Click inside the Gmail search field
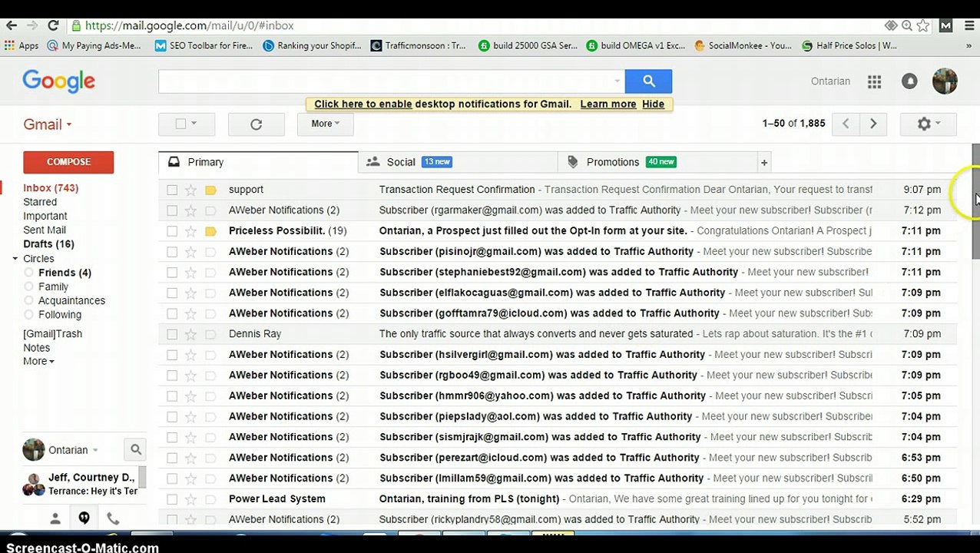 [x=384, y=81]
